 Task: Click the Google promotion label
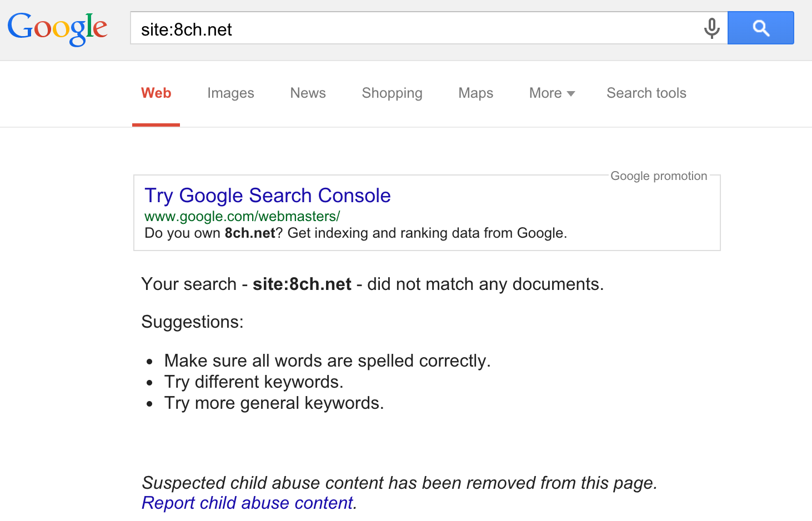tap(659, 176)
